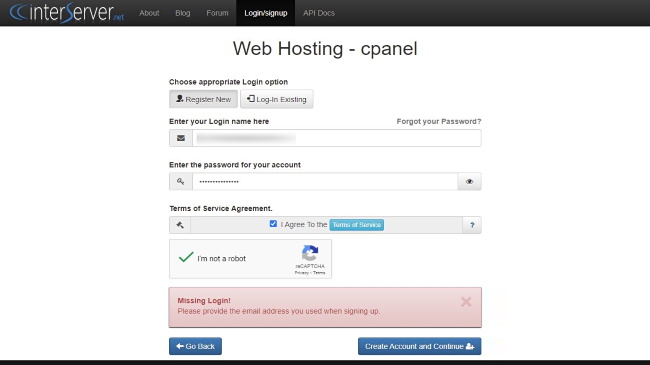This screenshot has width=650, height=365.
Task: Click the reCAPTCHA logo
Action: coord(310,253)
